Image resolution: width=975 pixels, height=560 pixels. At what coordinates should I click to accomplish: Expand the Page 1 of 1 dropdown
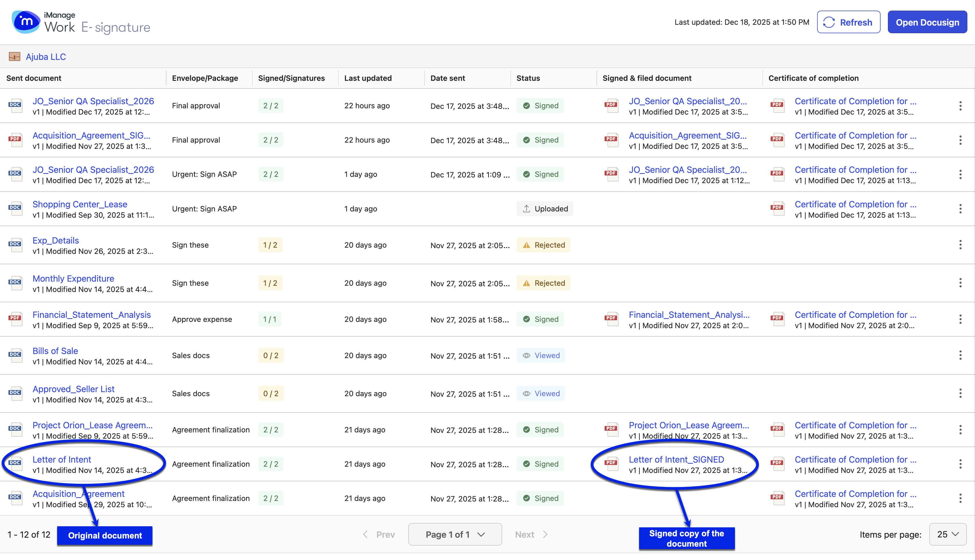click(x=455, y=534)
